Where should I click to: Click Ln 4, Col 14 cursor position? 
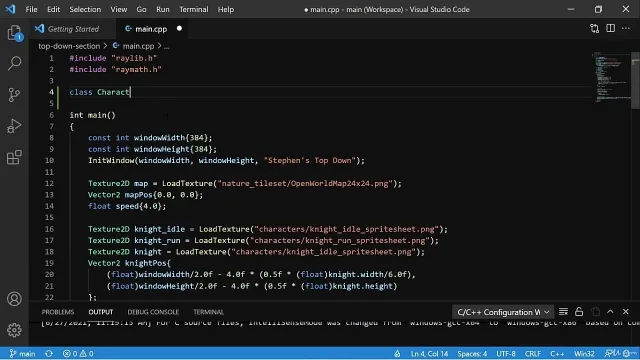tap(429, 353)
